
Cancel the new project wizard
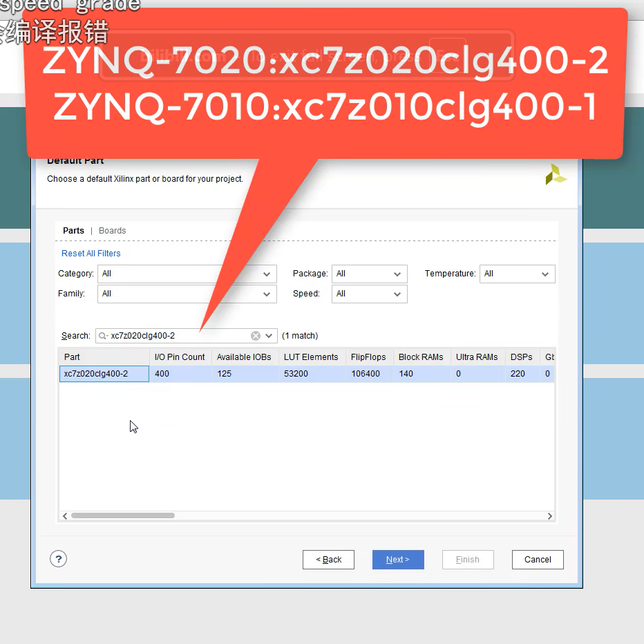pos(538,560)
